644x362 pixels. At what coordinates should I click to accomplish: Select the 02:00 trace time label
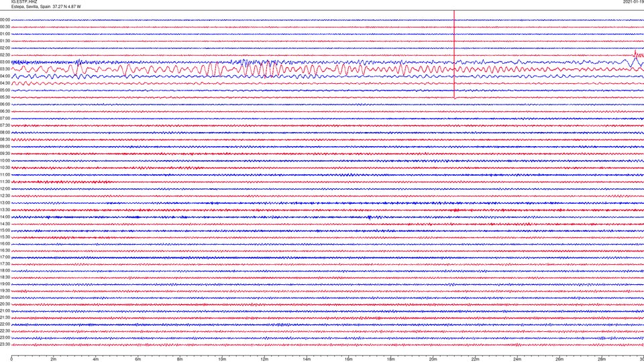(x=5, y=48)
